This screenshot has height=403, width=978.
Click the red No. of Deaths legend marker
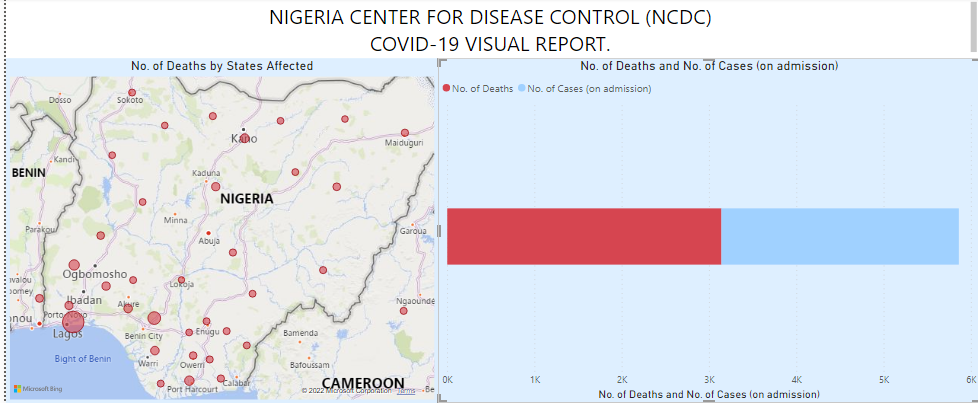(x=446, y=89)
